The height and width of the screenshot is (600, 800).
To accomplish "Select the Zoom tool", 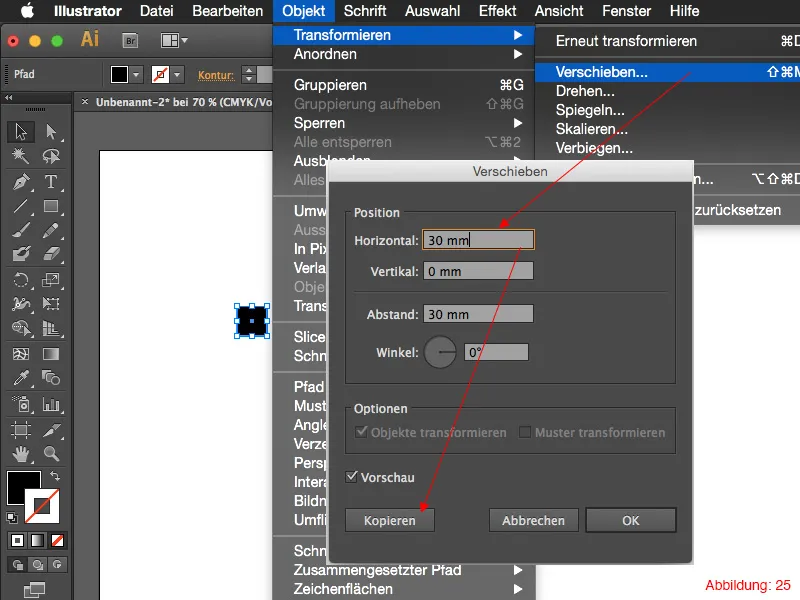I will pyautogui.click(x=51, y=454).
